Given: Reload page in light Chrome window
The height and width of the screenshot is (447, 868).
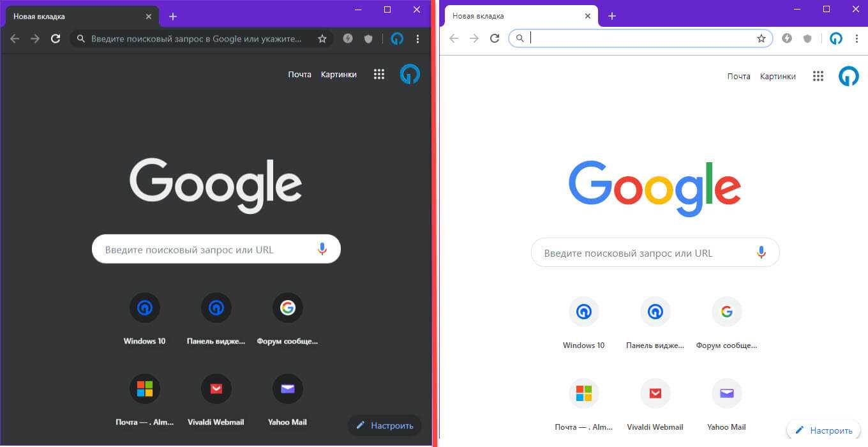Looking at the screenshot, I should pyautogui.click(x=495, y=38).
